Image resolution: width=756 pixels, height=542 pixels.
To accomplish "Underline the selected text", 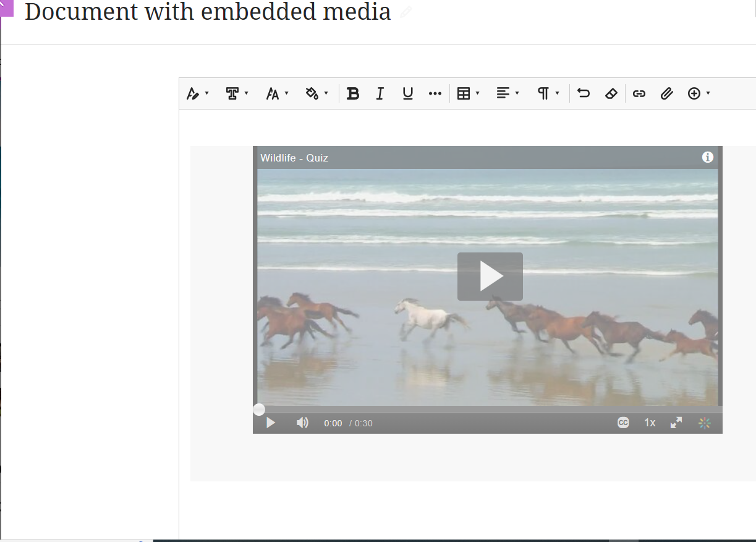I will coord(407,93).
